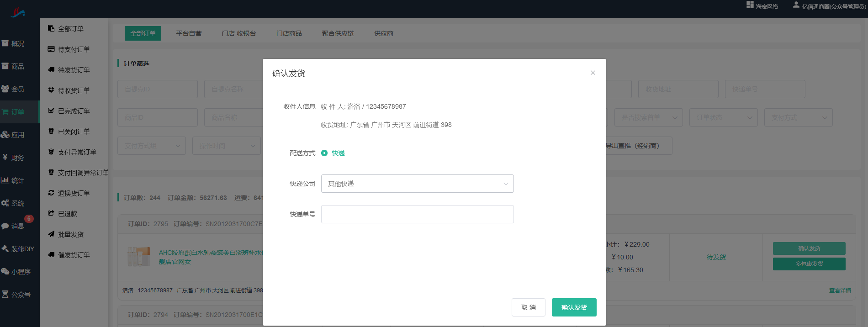
Task: Click the logo in the top-left corner
Action: point(18,12)
